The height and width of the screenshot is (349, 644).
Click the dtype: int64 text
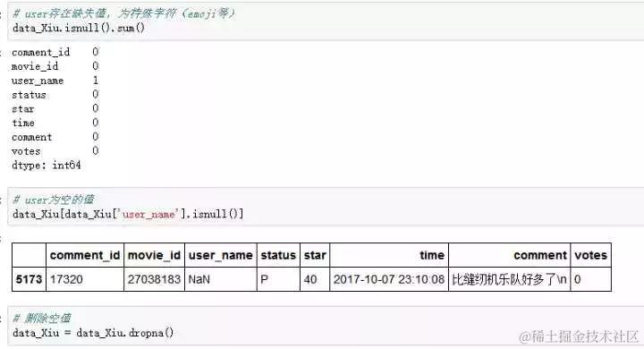(46, 166)
